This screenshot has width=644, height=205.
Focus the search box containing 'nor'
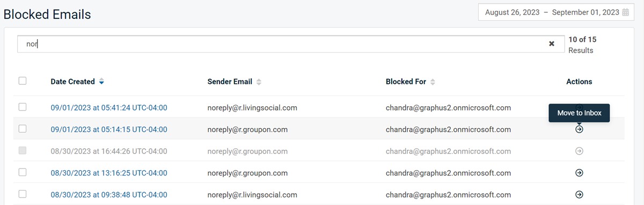click(290, 44)
